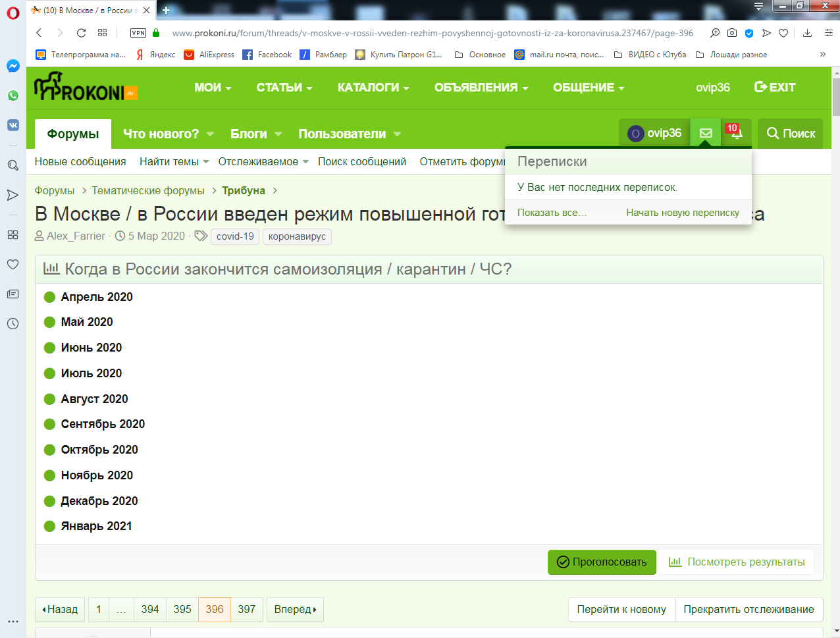The image size is (840, 638).
Task: Open the Prokoni messages envelope icon
Action: coord(705,133)
